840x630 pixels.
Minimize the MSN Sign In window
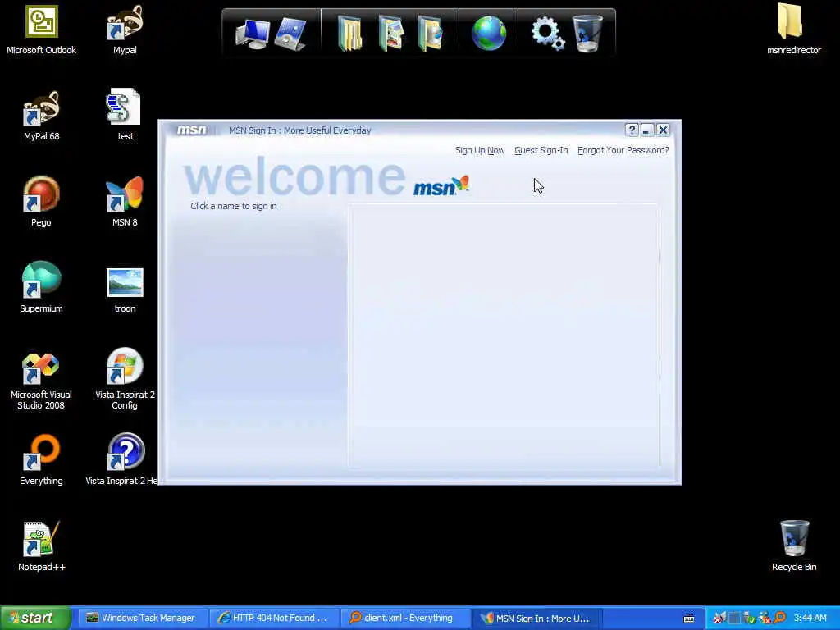(647, 130)
